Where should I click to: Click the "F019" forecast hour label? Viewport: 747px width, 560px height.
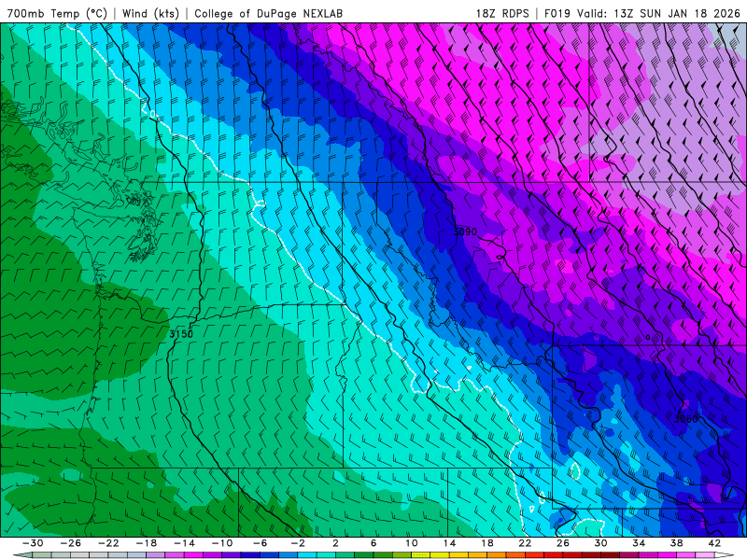pyautogui.click(x=557, y=13)
